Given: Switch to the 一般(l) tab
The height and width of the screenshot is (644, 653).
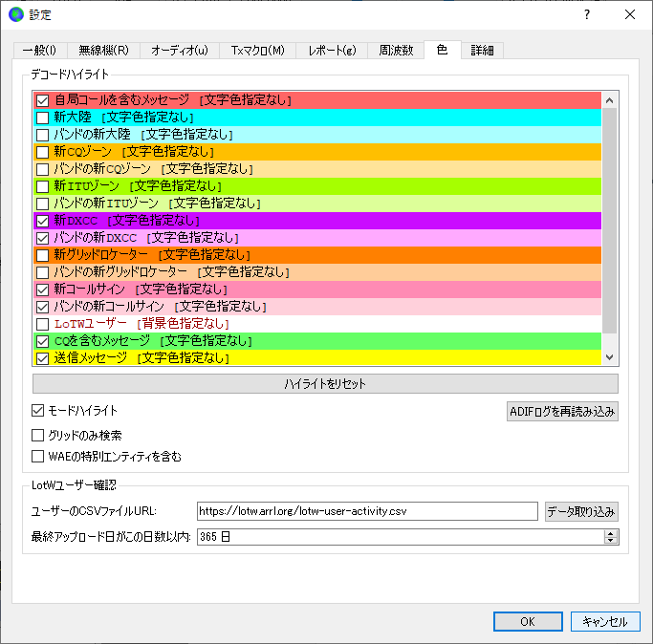Looking at the screenshot, I should [39, 51].
